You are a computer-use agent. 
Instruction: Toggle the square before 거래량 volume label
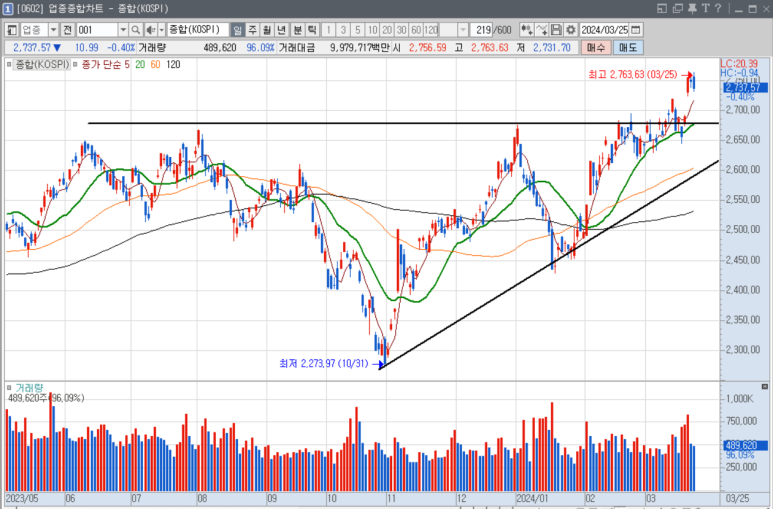pyautogui.click(x=9, y=388)
